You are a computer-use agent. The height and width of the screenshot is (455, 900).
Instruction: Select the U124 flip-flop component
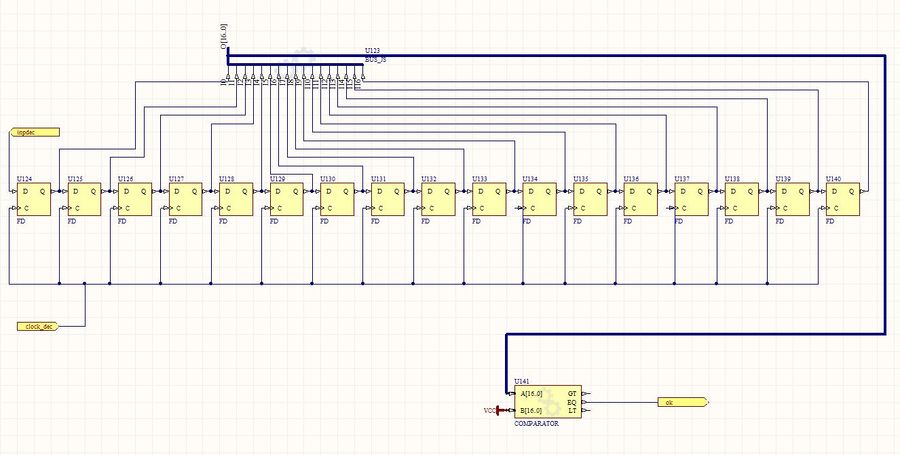(33, 199)
